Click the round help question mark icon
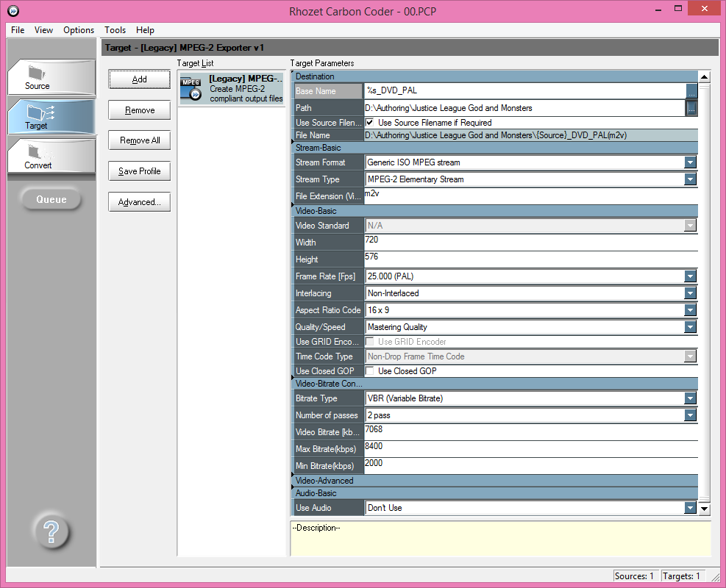This screenshot has width=726, height=588. click(x=51, y=531)
